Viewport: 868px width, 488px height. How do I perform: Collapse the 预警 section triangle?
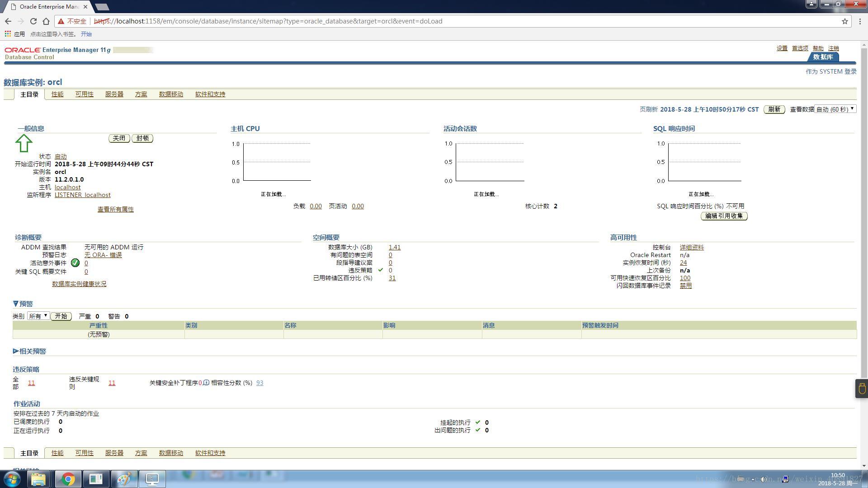[16, 304]
